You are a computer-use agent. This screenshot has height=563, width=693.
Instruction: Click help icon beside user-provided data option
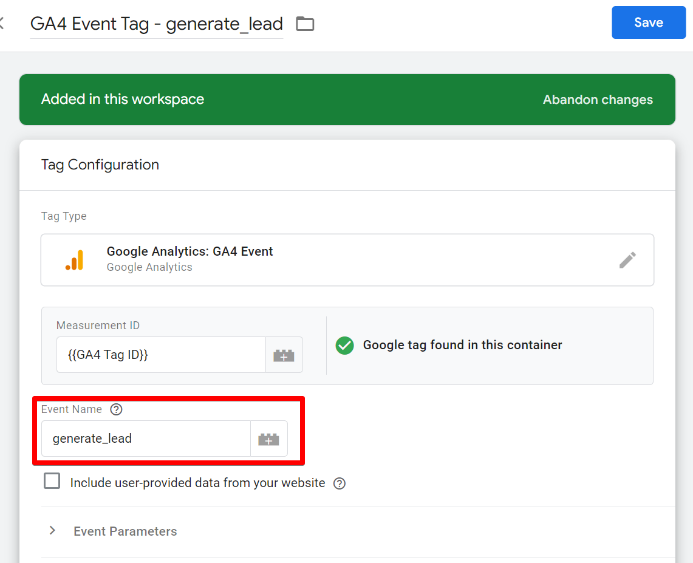[x=339, y=483]
